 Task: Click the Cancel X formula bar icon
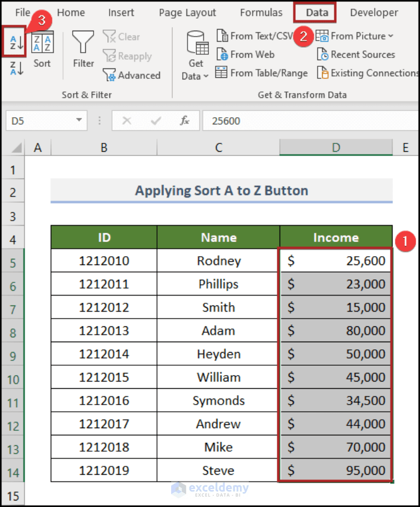[127, 120]
